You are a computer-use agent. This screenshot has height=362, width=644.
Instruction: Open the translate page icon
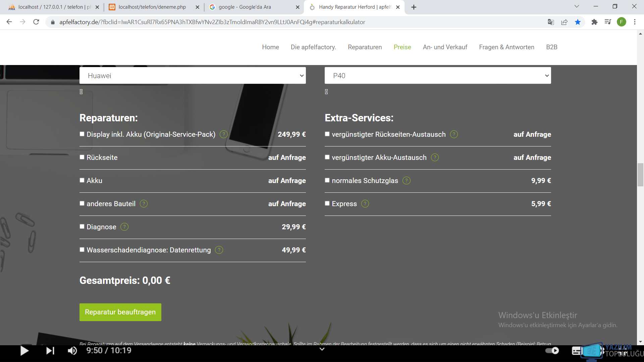tap(551, 22)
